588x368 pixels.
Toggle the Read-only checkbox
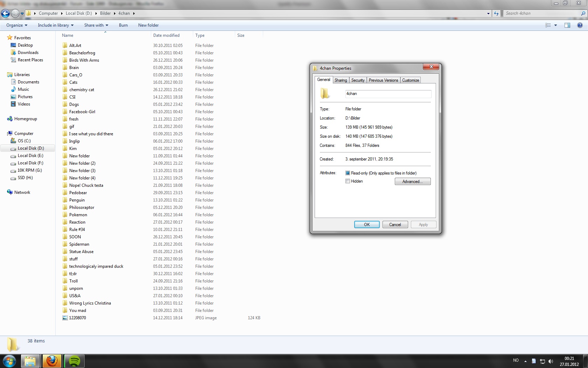coord(348,173)
